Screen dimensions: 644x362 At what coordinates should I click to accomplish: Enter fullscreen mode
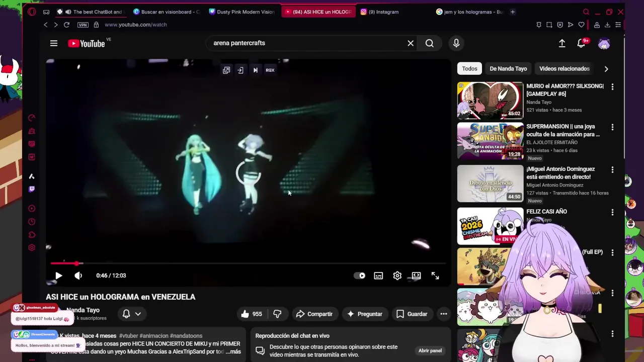435,276
